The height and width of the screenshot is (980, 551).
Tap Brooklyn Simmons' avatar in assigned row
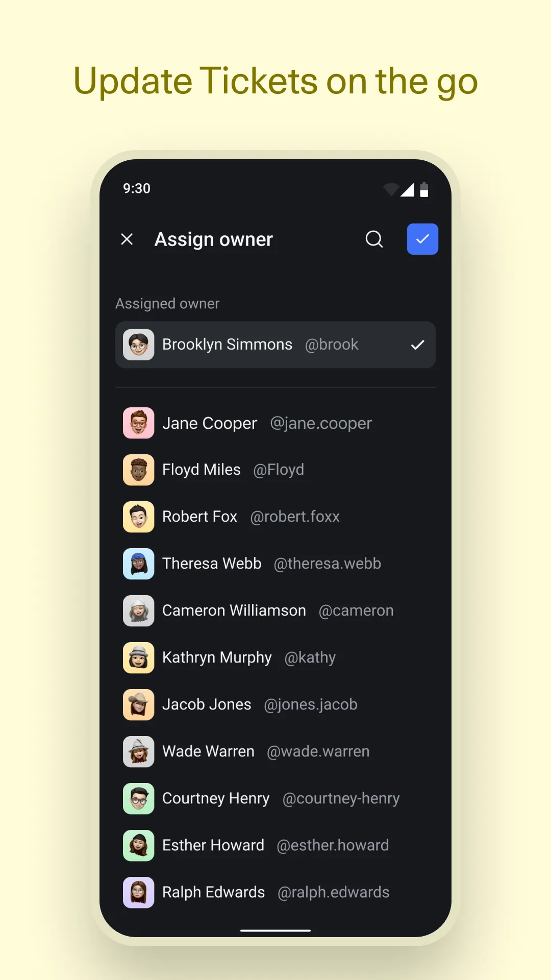point(138,345)
